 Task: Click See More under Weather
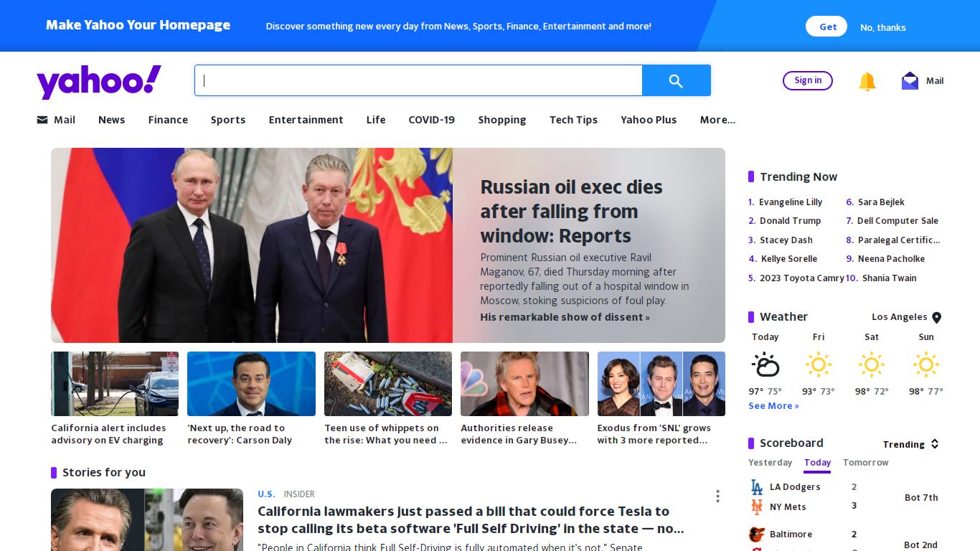click(773, 406)
